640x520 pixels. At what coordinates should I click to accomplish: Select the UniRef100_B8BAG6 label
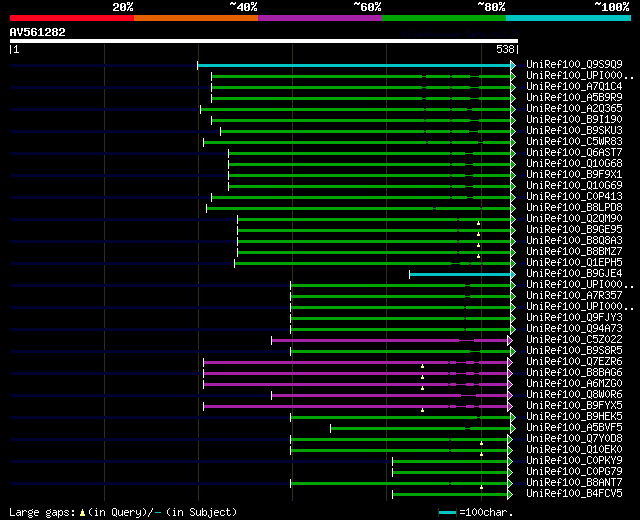coord(574,373)
